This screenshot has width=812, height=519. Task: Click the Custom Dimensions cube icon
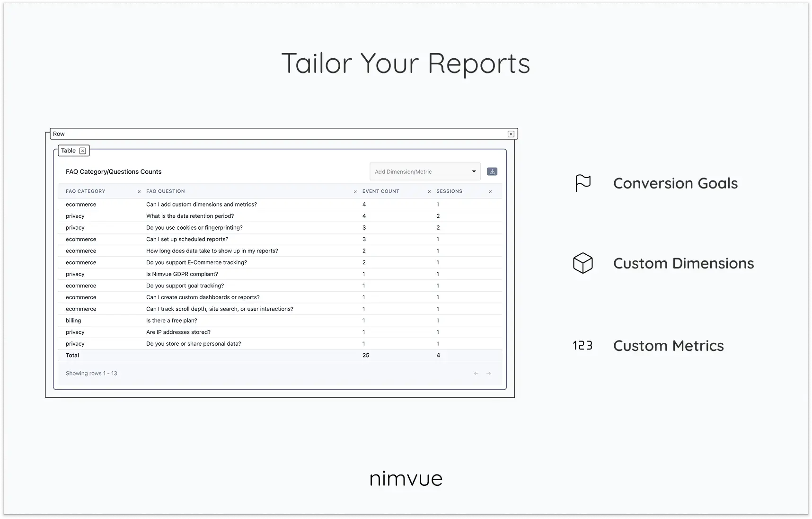[583, 263]
